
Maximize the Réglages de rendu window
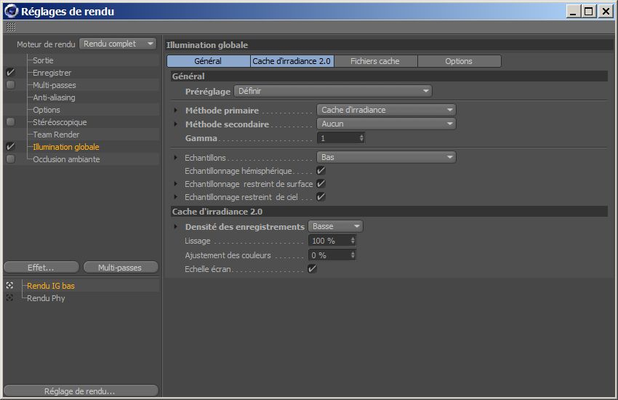click(589, 11)
